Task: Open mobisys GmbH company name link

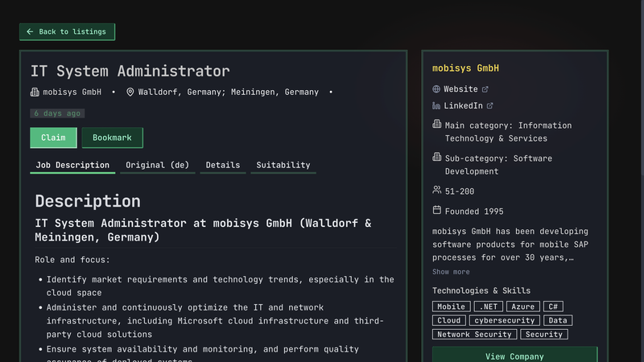Action: point(465,68)
